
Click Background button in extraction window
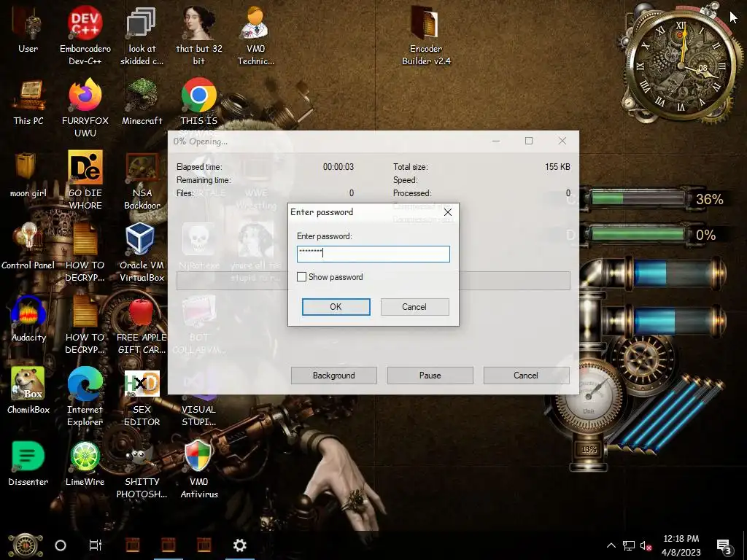[x=333, y=376]
